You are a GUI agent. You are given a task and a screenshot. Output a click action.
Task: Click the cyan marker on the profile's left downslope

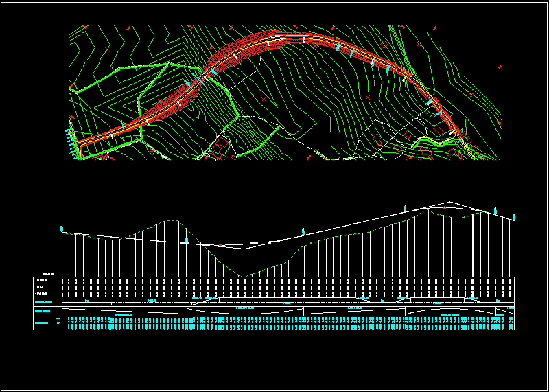187,240
